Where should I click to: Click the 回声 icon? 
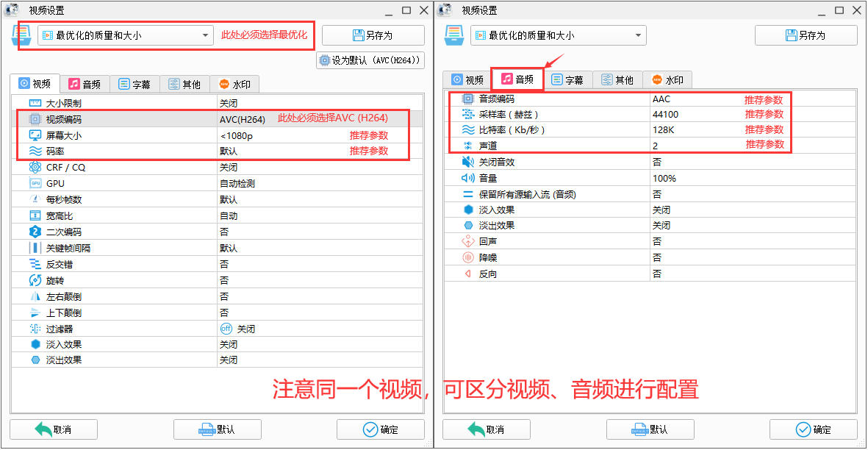(468, 241)
